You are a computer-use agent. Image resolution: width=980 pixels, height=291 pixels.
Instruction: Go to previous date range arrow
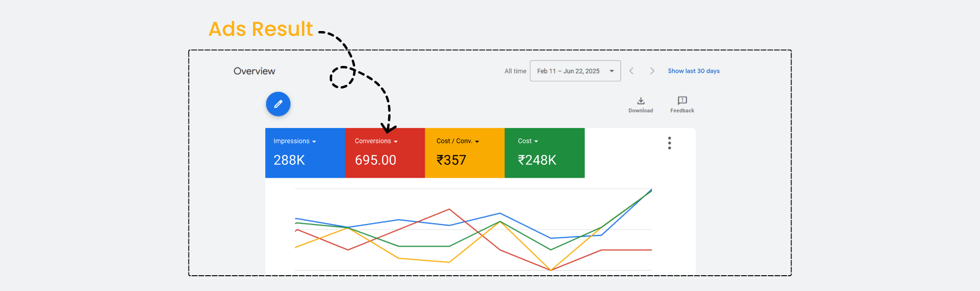point(632,71)
